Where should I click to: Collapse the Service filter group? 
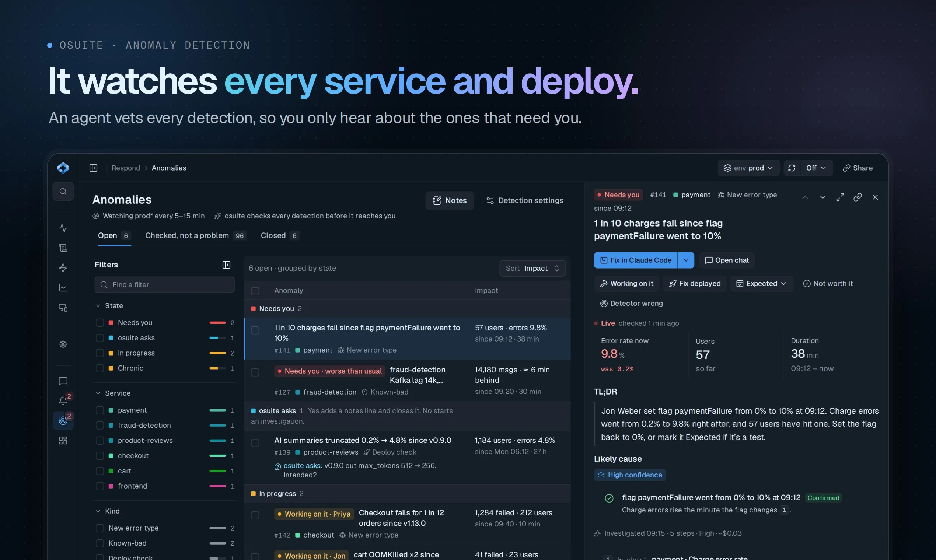pyautogui.click(x=98, y=393)
